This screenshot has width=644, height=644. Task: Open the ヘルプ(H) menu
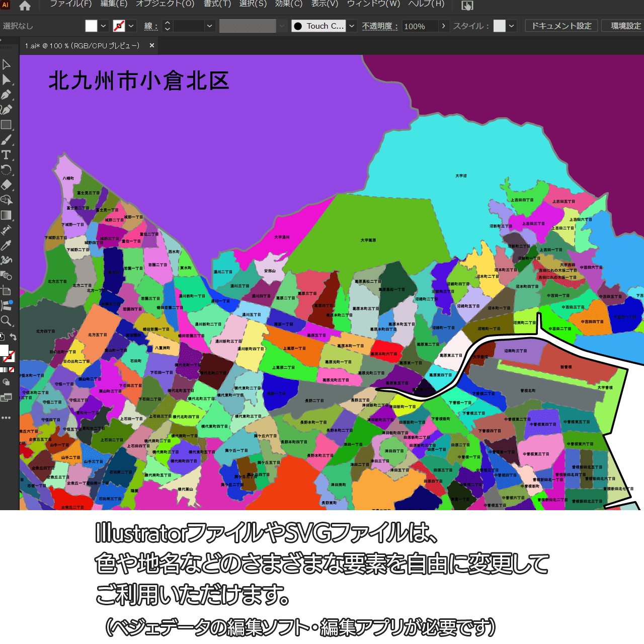tap(426, 4)
